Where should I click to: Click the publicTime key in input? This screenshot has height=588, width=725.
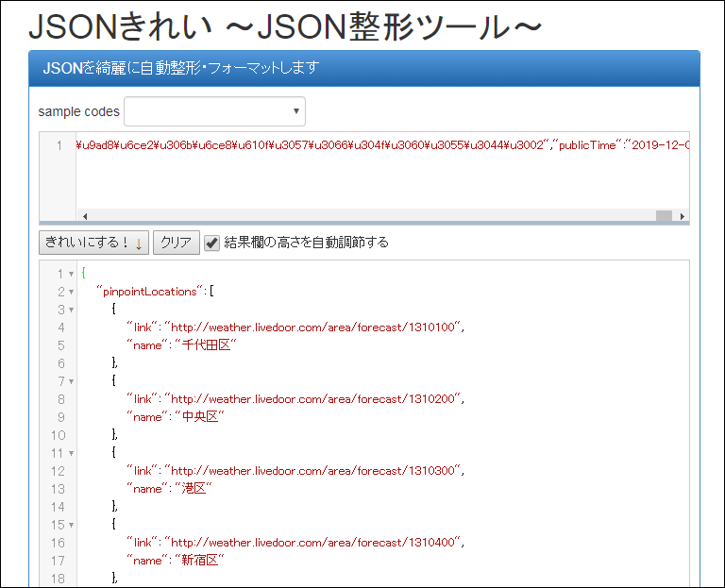click(x=587, y=145)
